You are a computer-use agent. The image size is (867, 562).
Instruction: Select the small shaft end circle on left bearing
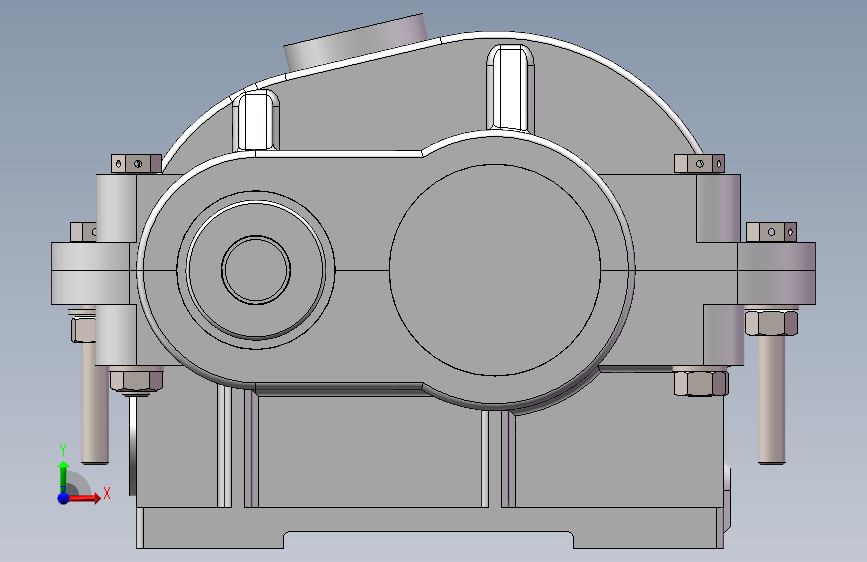pos(256,270)
